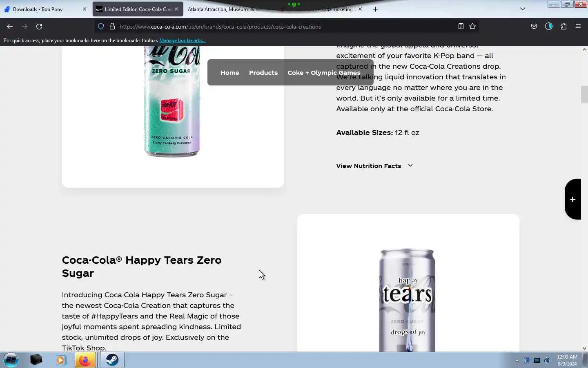Open the taskbar clock showing 12:09 AM
Screen dimensions: 588x368
point(567,360)
